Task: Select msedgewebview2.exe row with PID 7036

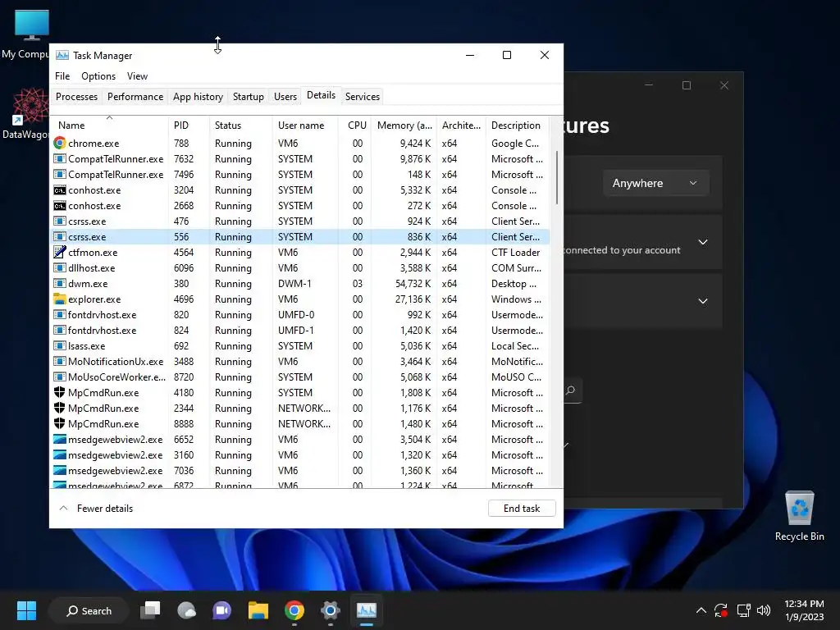Action: 300,470
